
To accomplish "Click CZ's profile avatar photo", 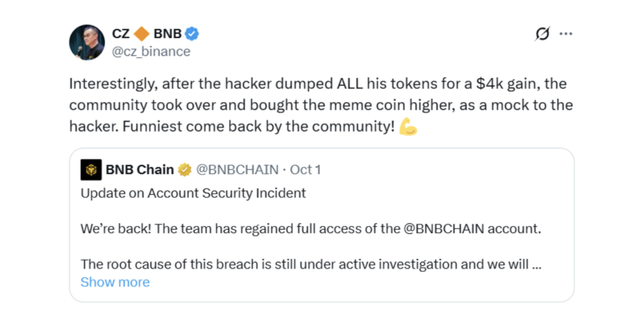I will pyautogui.click(x=87, y=42).
